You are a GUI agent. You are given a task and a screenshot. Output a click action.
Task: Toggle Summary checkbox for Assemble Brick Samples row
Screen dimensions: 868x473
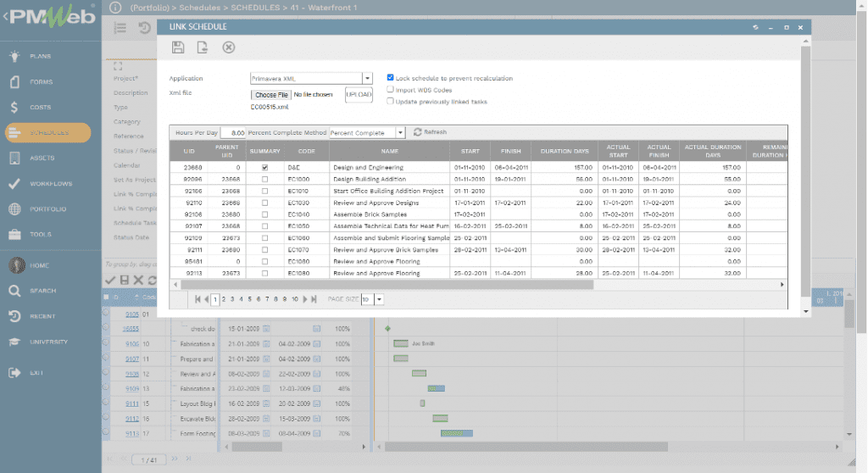[x=264, y=214]
